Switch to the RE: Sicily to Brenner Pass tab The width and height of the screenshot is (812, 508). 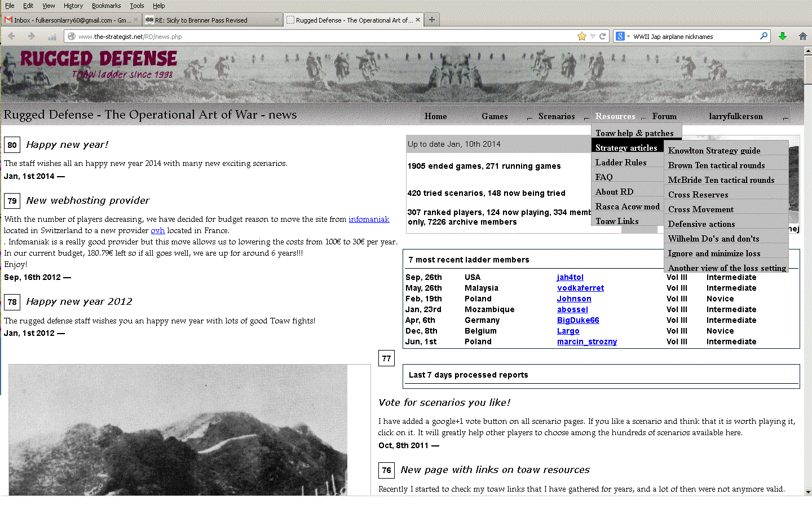pos(211,20)
